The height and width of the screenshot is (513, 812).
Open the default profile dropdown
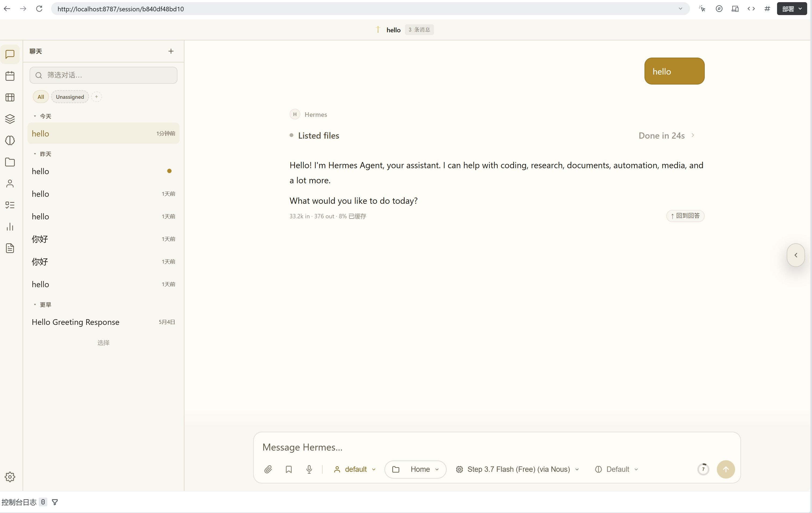pos(354,469)
